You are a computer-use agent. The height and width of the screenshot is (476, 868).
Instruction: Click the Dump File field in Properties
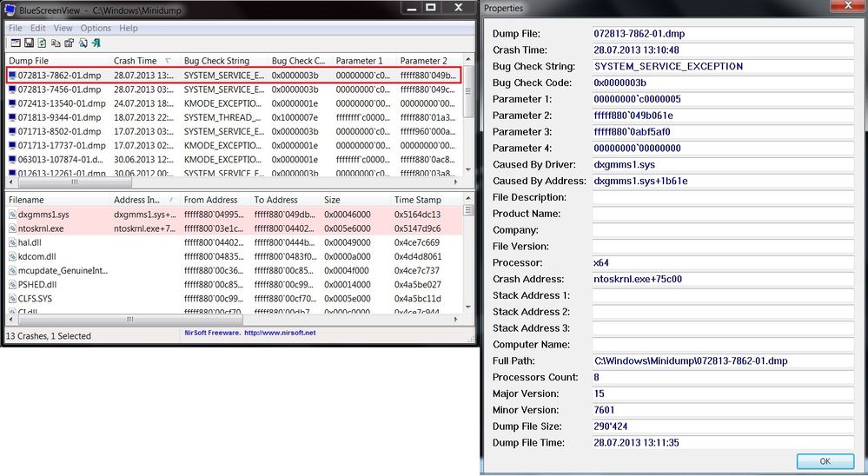tap(723, 34)
